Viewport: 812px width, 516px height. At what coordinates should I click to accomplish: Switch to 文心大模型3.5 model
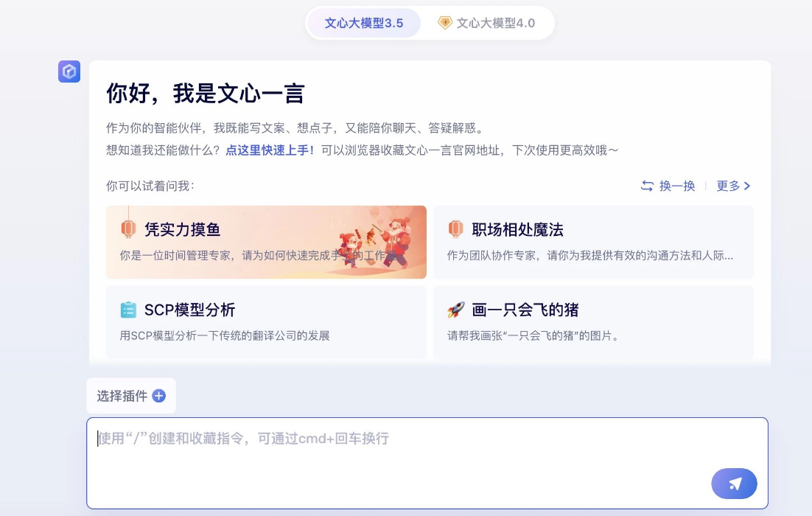pos(364,23)
